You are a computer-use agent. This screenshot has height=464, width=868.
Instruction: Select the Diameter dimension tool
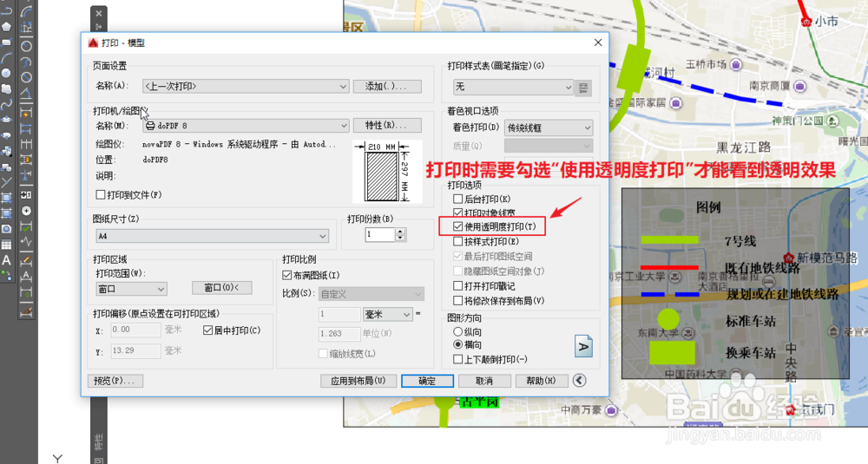click(x=26, y=77)
